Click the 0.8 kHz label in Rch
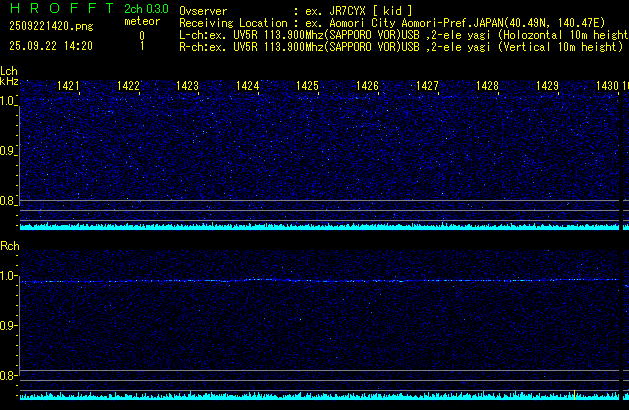 tap(8, 376)
